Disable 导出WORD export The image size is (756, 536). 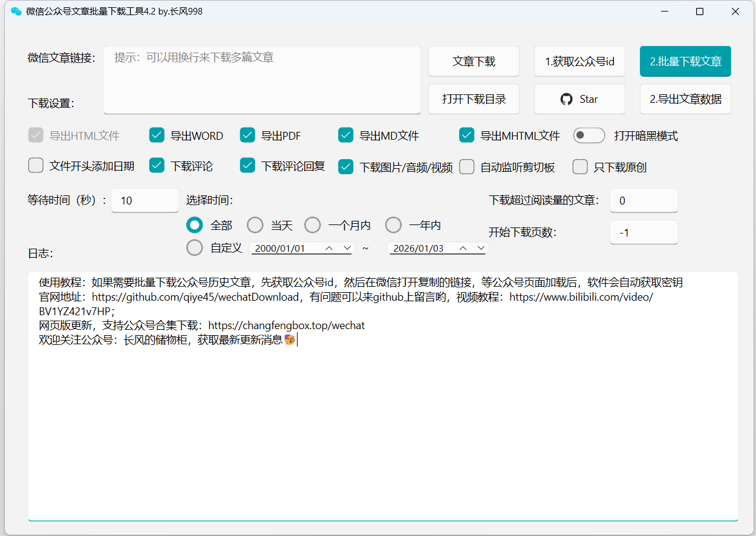point(157,136)
